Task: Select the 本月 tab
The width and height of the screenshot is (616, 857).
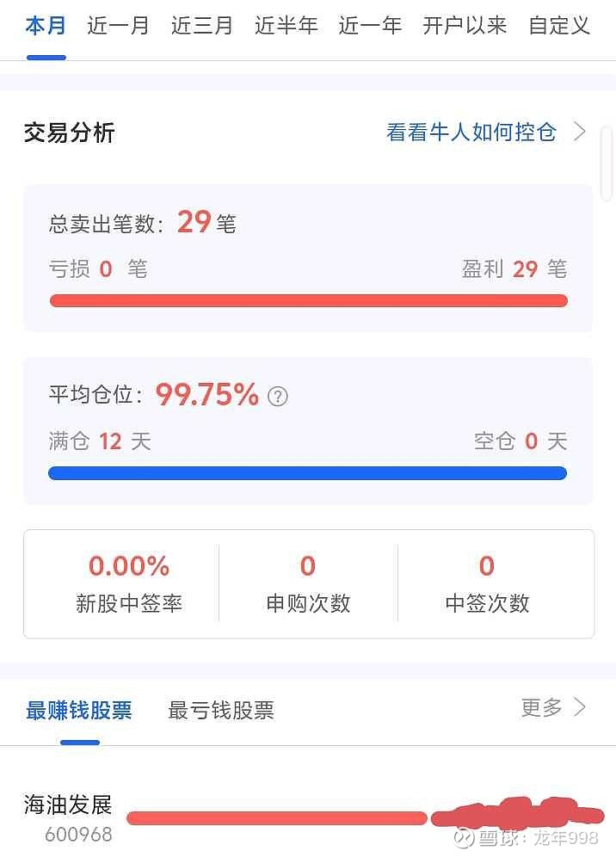Action: click(x=46, y=26)
